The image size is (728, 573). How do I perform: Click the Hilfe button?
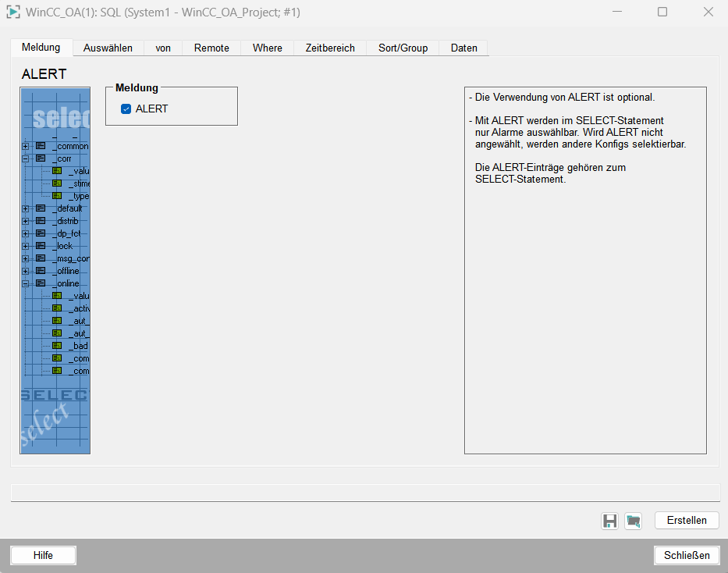coord(43,555)
